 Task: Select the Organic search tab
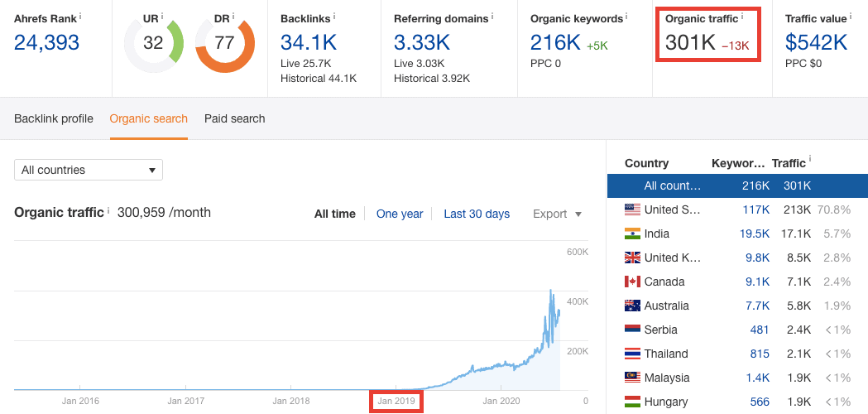[x=149, y=118]
